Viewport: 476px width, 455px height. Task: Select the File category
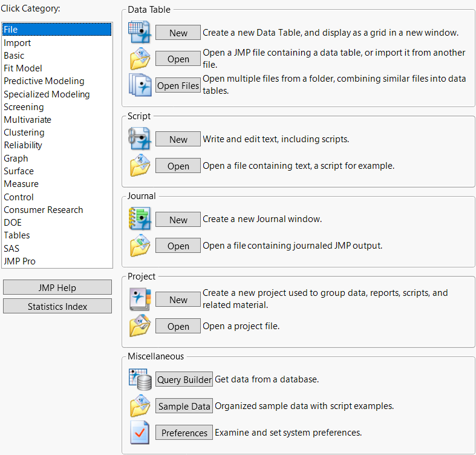pos(57,30)
